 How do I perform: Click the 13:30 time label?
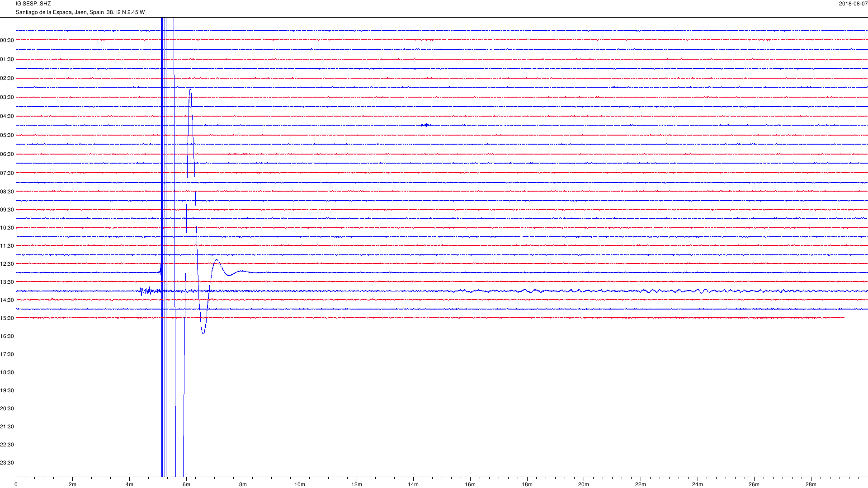[7, 282]
